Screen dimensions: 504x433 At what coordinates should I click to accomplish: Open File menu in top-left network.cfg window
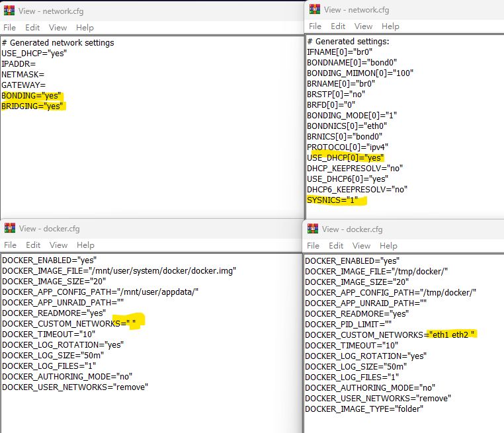click(10, 28)
